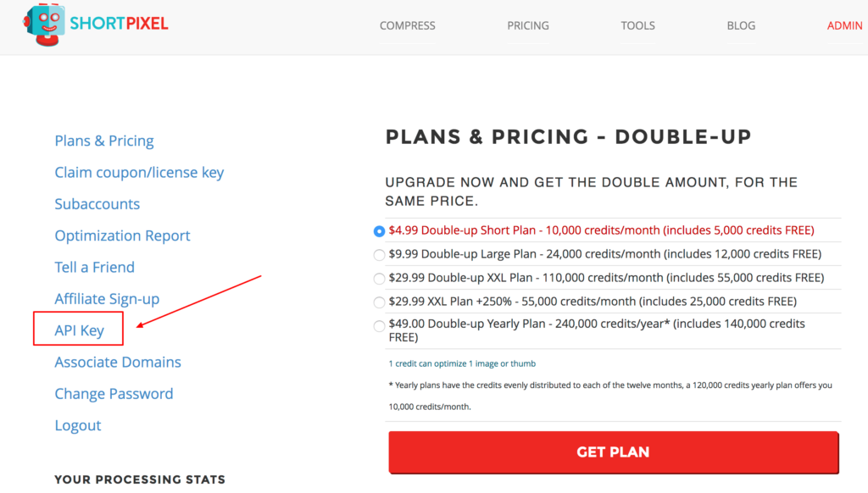Choose the $9.99 Double-up Large Plan option
The width and height of the screenshot is (868, 493).
[x=379, y=255]
